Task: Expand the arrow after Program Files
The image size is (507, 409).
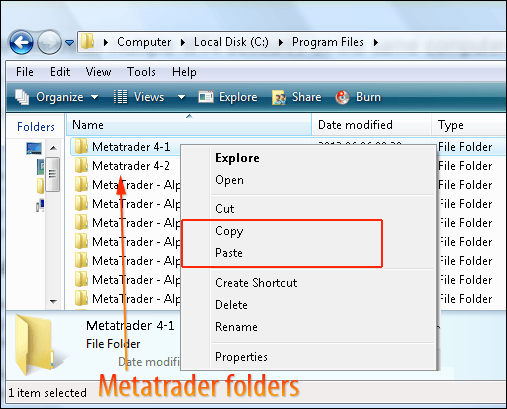Action: [x=376, y=42]
